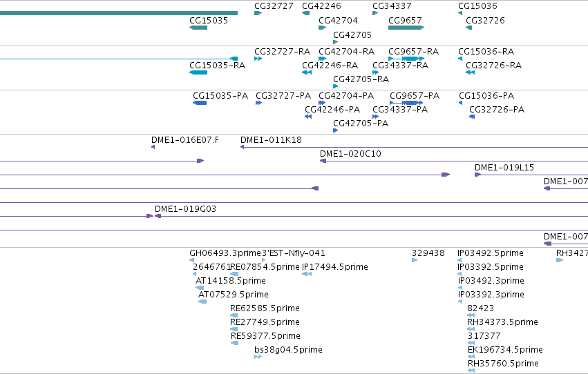Click the CG32726-RA transcript label
This screenshot has height=374, width=588.
pyautogui.click(x=493, y=66)
